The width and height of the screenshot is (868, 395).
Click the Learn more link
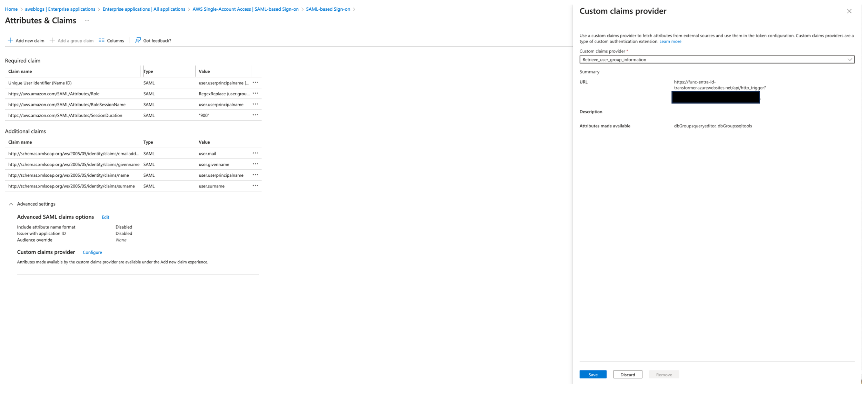(670, 41)
